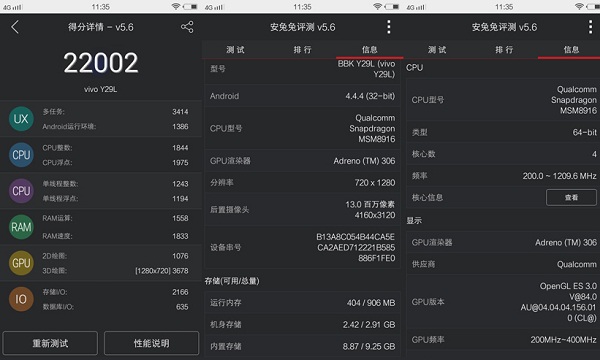Switch to the 测试 tab in the middle screen
Screen dimensions: 600x360
point(235,50)
